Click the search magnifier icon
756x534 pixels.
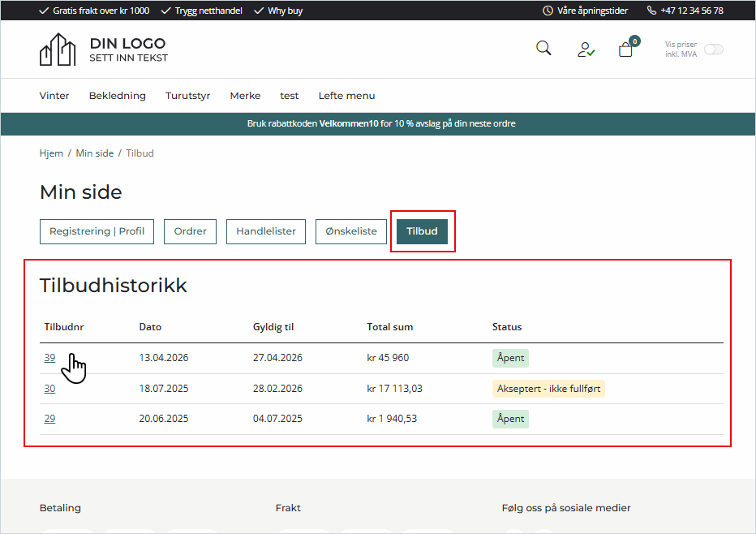tap(543, 49)
